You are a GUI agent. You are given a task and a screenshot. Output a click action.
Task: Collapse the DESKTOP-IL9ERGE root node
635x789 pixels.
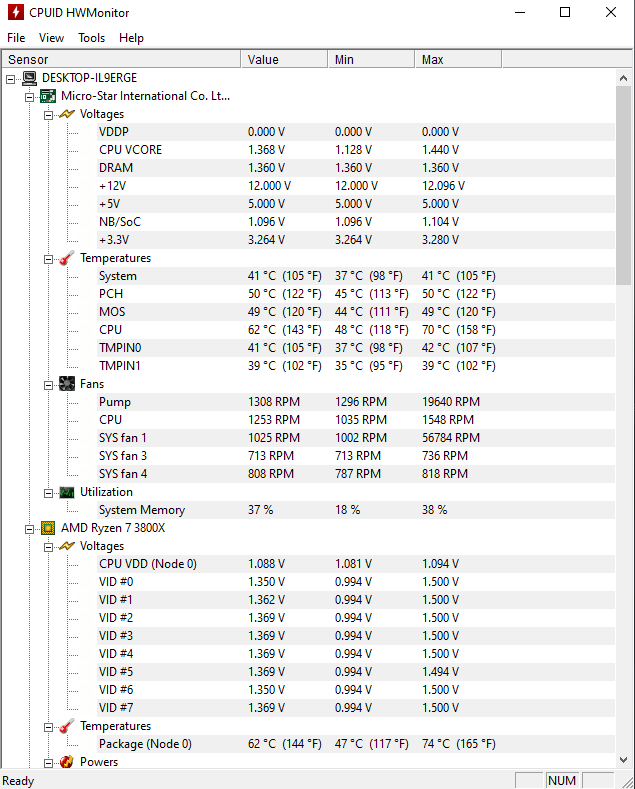(x=10, y=79)
